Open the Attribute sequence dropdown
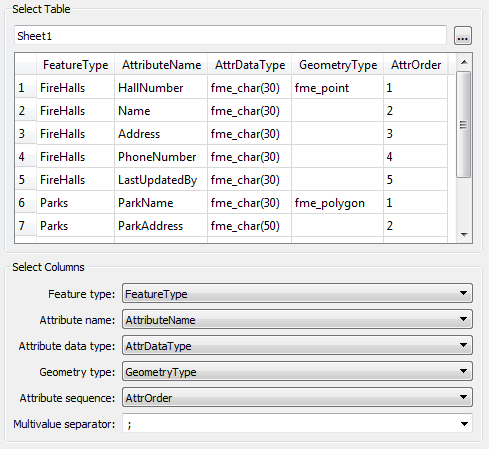The image size is (489, 449). coord(297,397)
